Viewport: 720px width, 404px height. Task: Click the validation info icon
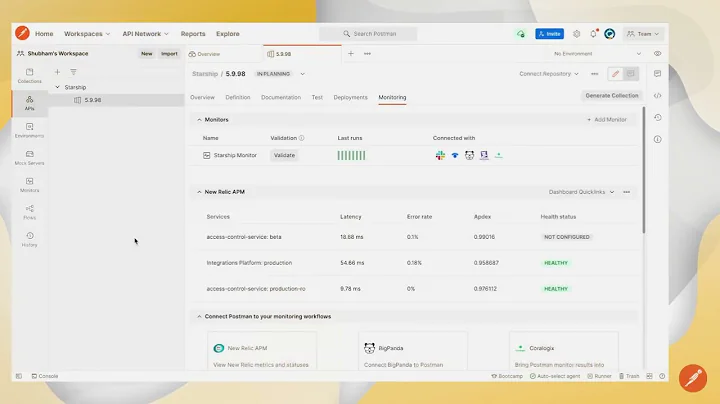[302, 138]
